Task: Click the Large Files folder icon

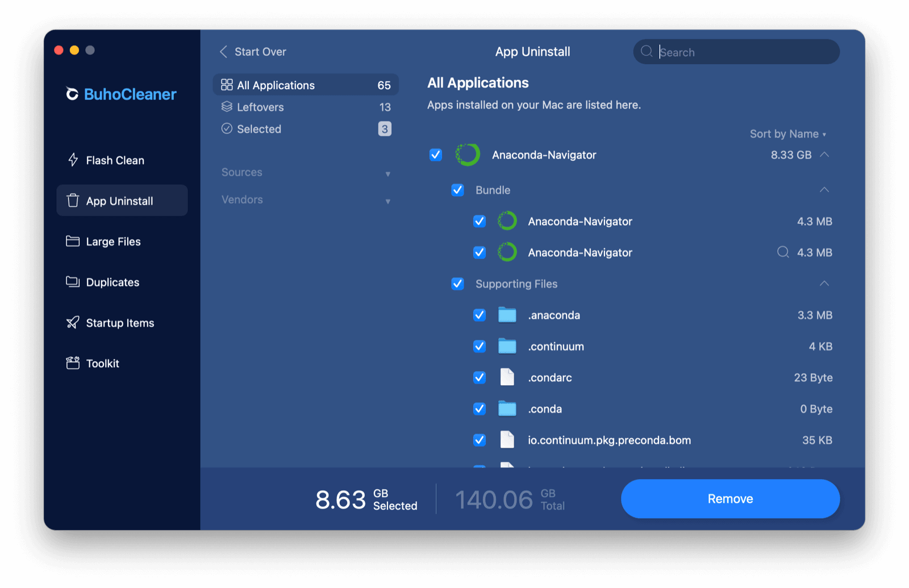Action: [73, 241]
